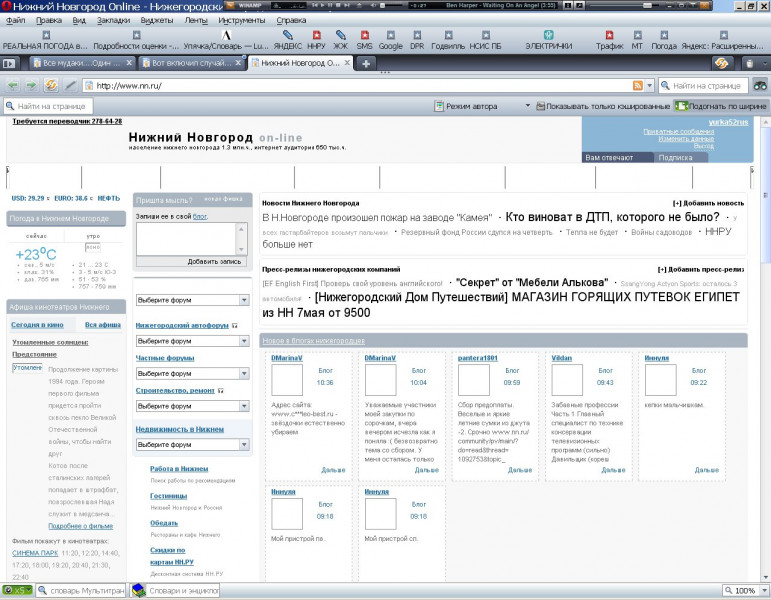Open the Закладки menu

coord(113,20)
